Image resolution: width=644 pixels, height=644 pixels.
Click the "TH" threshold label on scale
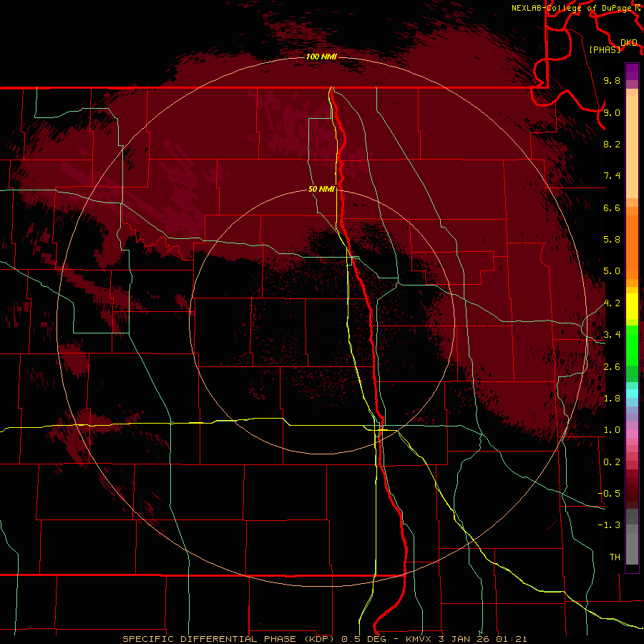tap(615, 557)
